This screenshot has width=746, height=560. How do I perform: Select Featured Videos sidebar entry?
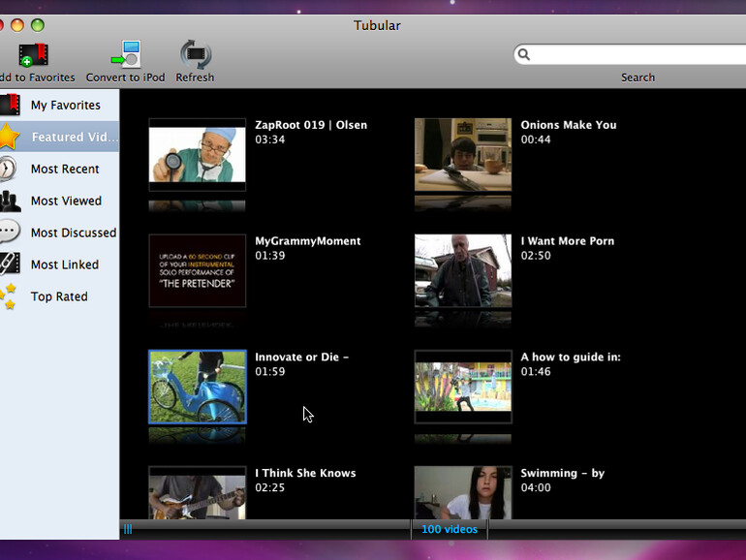(59, 137)
